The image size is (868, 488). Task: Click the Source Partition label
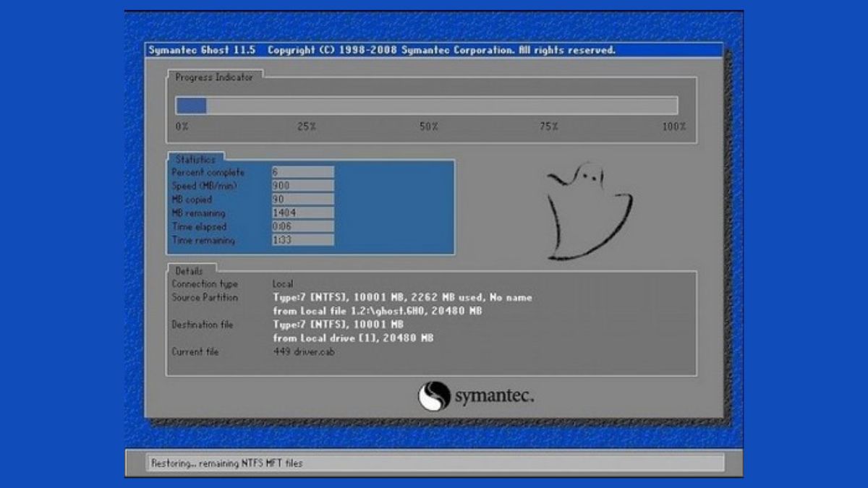205,297
